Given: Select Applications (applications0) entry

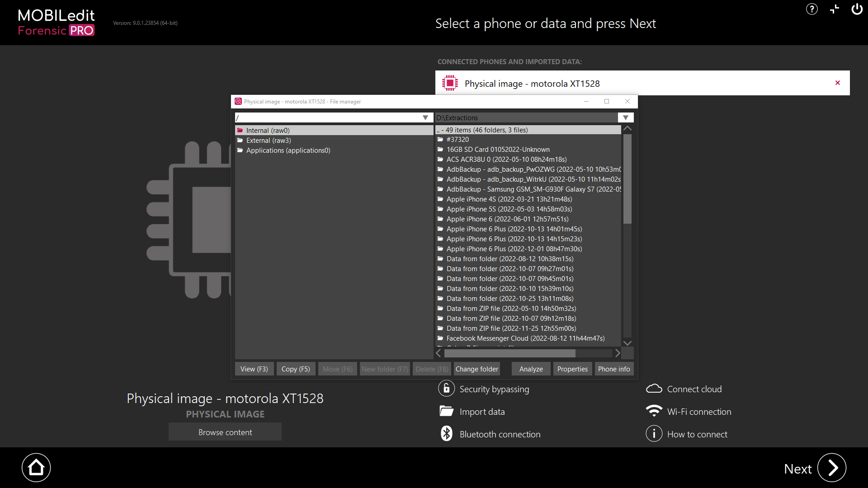Looking at the screenshot, I should point(288,150).
